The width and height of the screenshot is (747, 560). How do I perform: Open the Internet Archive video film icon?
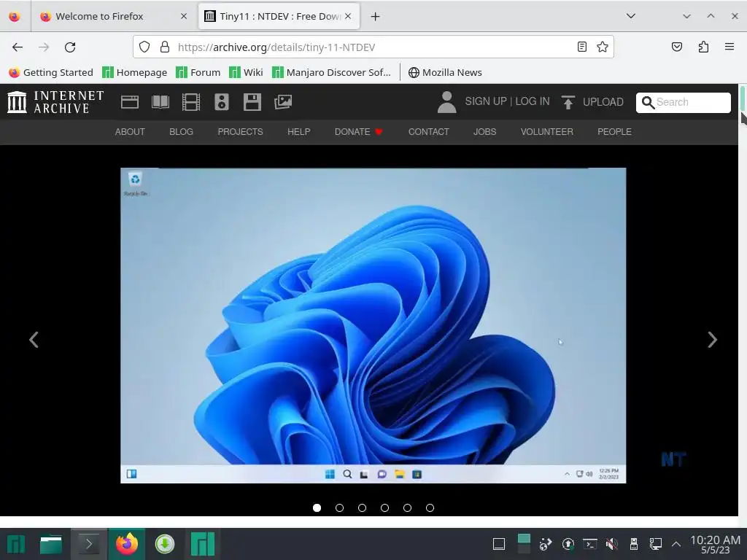tap(191, 102)
